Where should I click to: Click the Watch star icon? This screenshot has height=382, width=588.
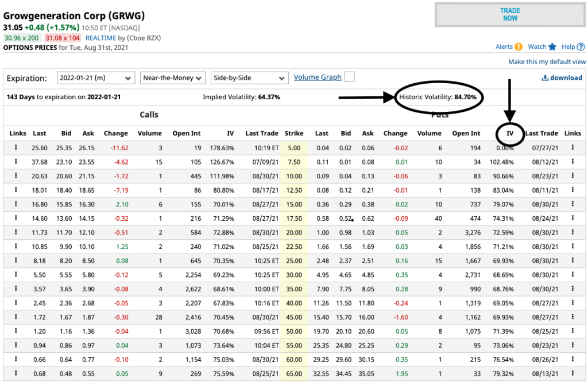click(552, 47)
